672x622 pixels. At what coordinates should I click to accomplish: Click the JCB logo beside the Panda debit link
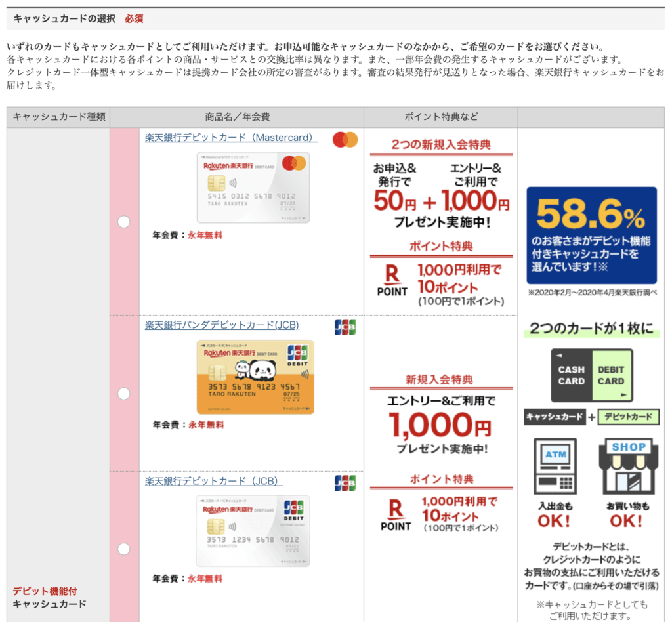pyautogui.click(x=345, y=327)
